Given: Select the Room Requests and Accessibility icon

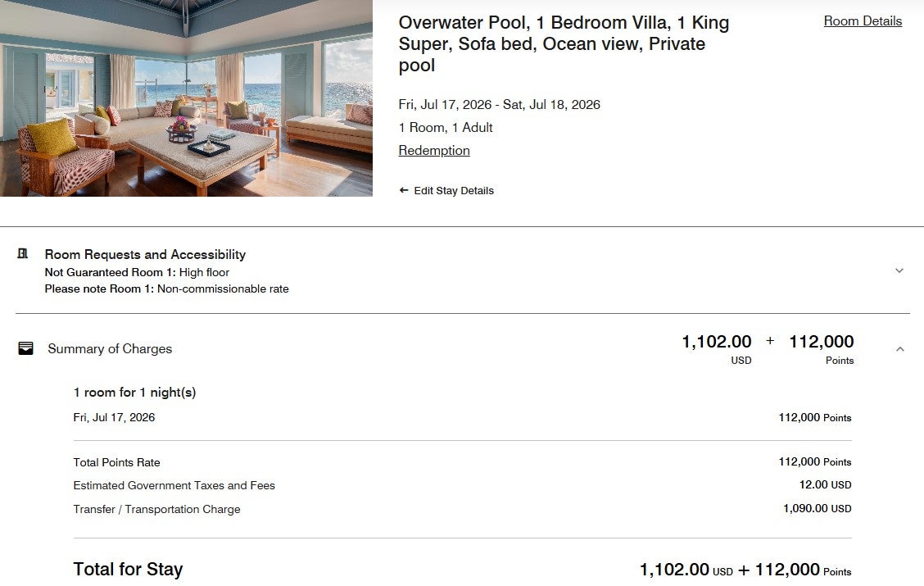Looking at the screenshot, I should (x=25, y=254).
